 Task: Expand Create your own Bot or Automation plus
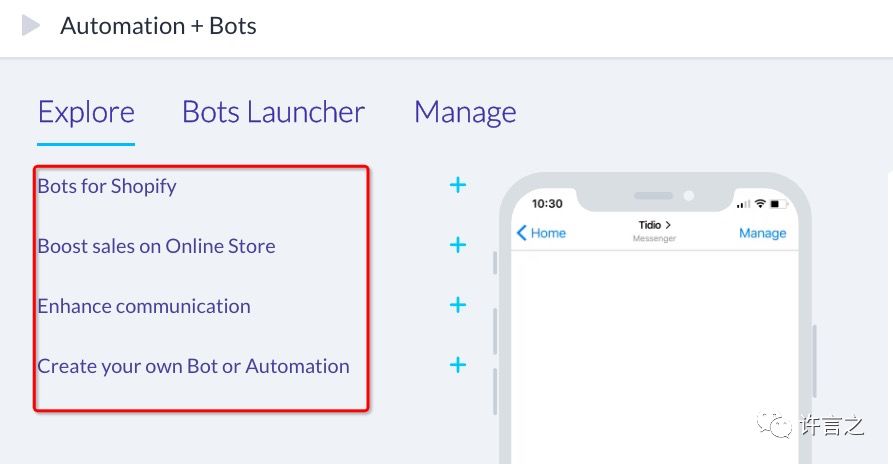pyautogui.click(x=458, y=364)
